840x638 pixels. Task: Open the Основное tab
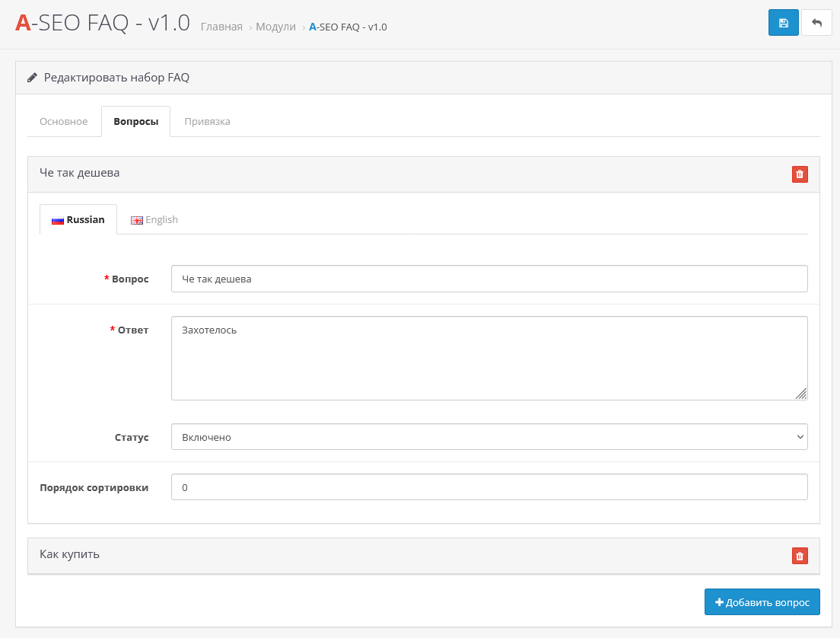[x=64, y=122]
